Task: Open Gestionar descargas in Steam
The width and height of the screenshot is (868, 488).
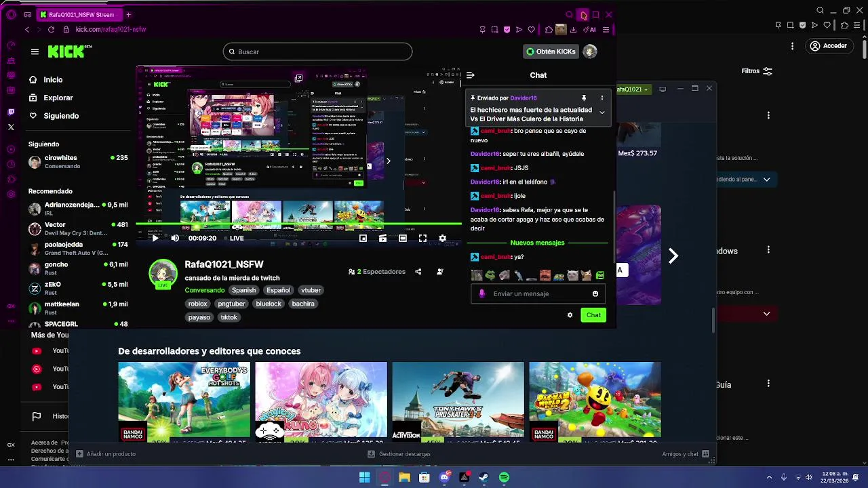Action: tap(399, 454)
